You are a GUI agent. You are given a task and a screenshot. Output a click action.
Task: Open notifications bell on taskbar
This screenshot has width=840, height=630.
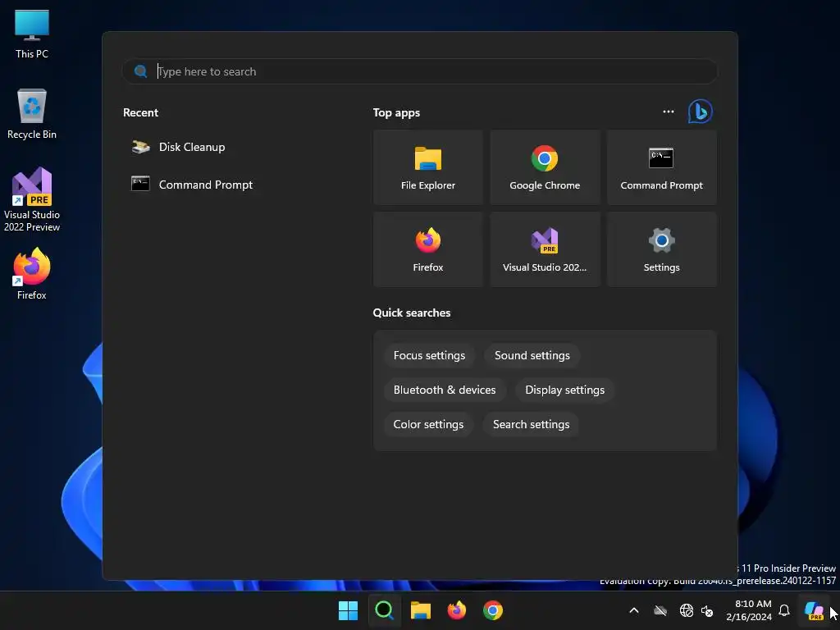783,610
